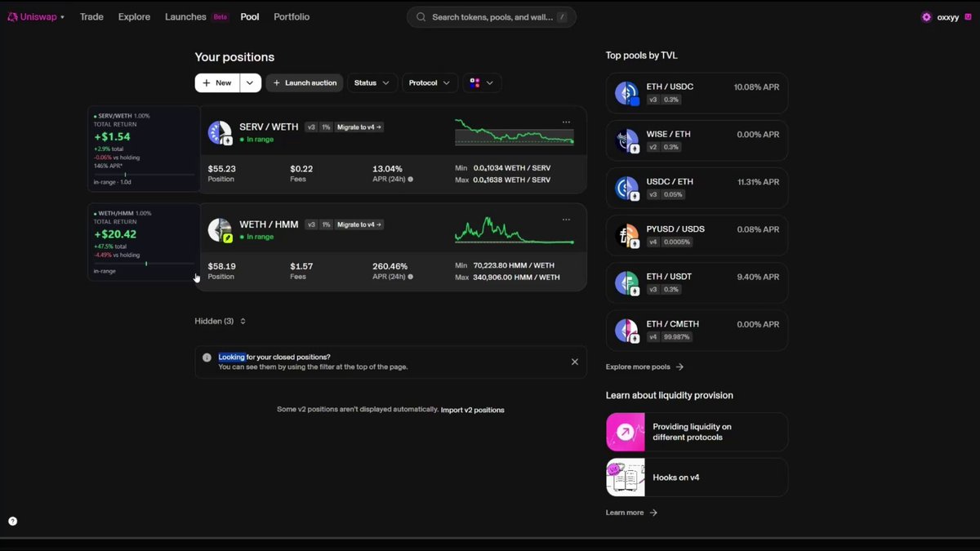
Task: Click the WISE / ETH pool icon
Action: click(x=626, y=140)
